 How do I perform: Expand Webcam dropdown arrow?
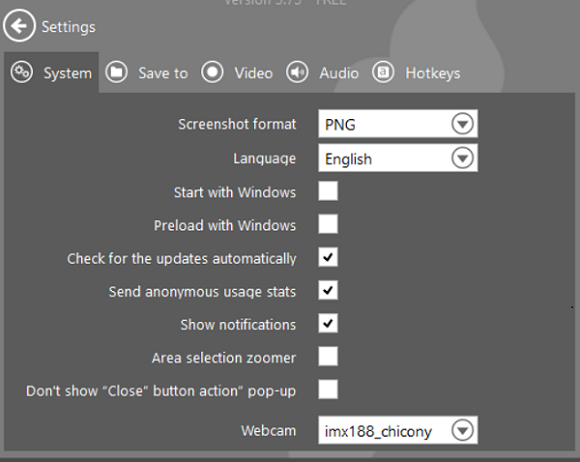(462, 430)
